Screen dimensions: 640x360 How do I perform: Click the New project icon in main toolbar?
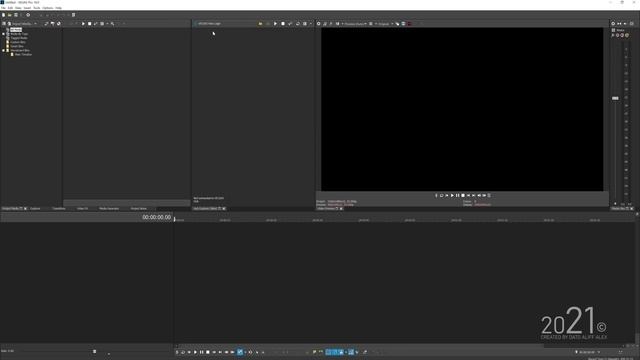(x=4, y=15)
